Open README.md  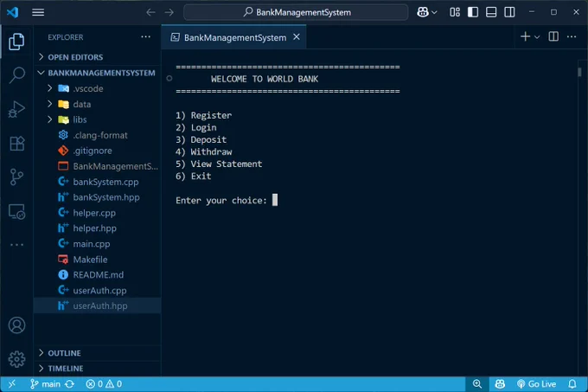click(98, 274)
